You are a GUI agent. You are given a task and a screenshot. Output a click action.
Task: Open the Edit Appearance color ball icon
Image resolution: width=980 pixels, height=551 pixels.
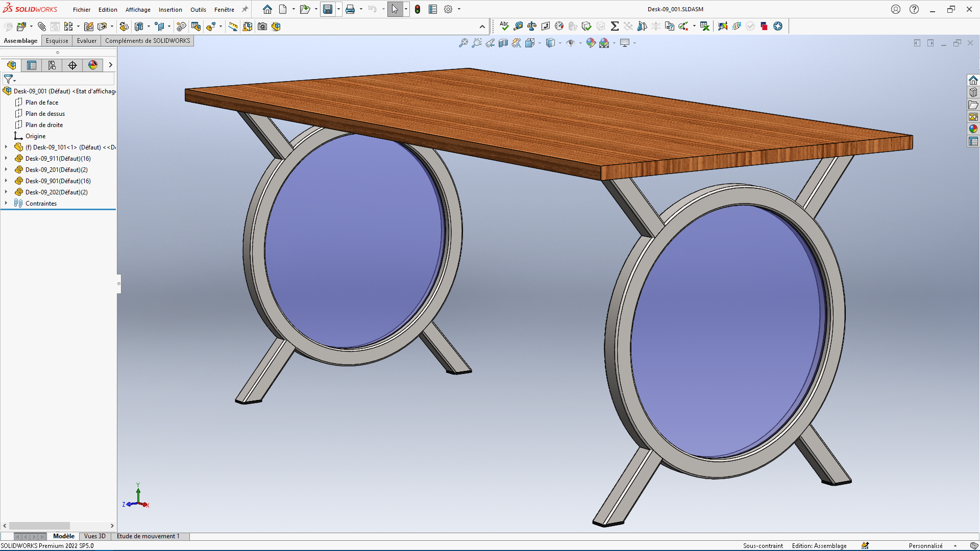point(591,43)
